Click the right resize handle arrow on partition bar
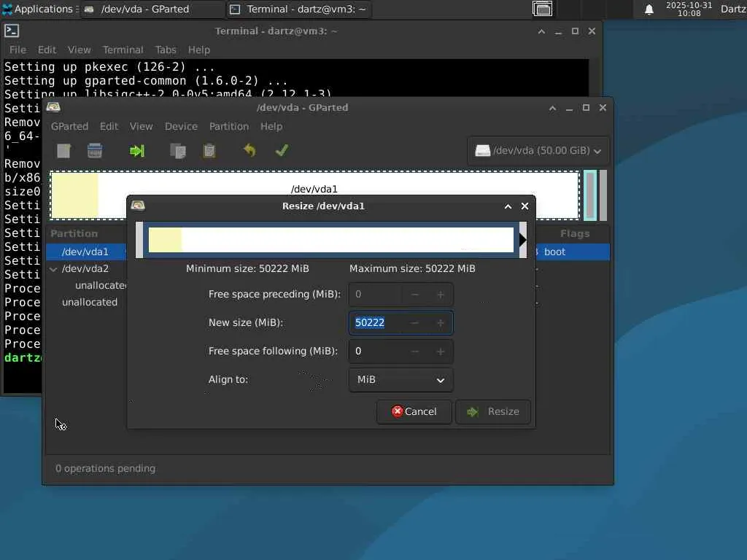This screenshot has height=560, width=747. [522, 240]
